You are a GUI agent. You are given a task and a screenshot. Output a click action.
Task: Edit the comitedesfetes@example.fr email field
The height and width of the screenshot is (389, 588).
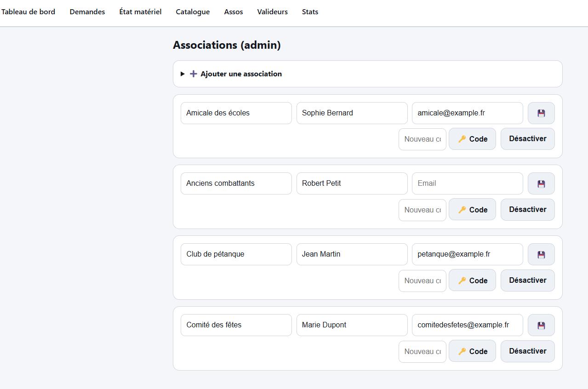468,325
